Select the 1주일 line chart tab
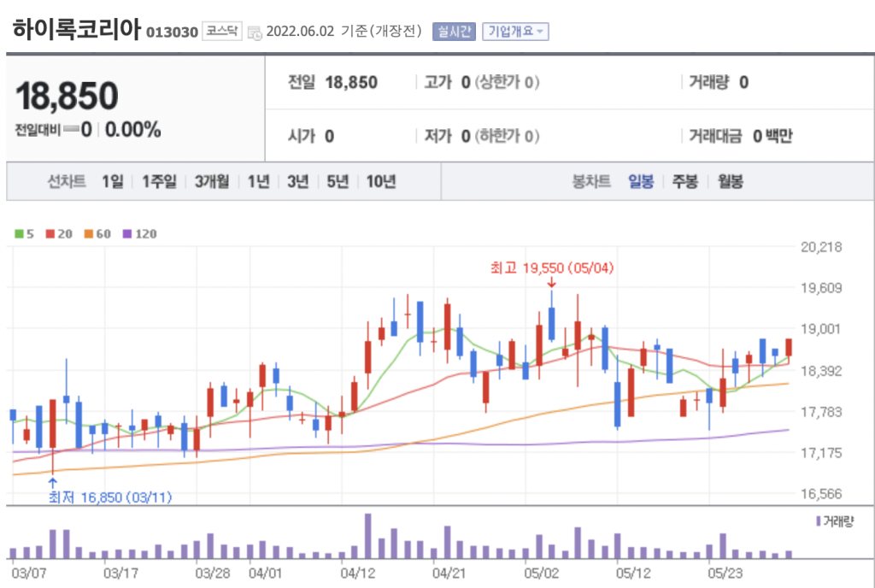This screenshot has width=875, height=588. tap(159, 181)
